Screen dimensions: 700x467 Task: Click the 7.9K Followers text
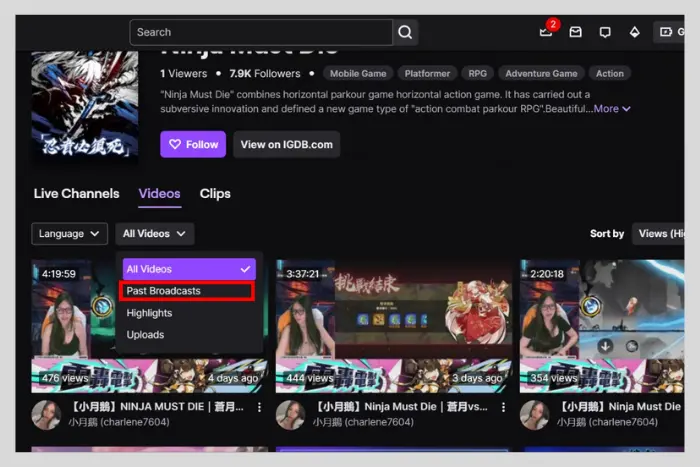[265, 74]
